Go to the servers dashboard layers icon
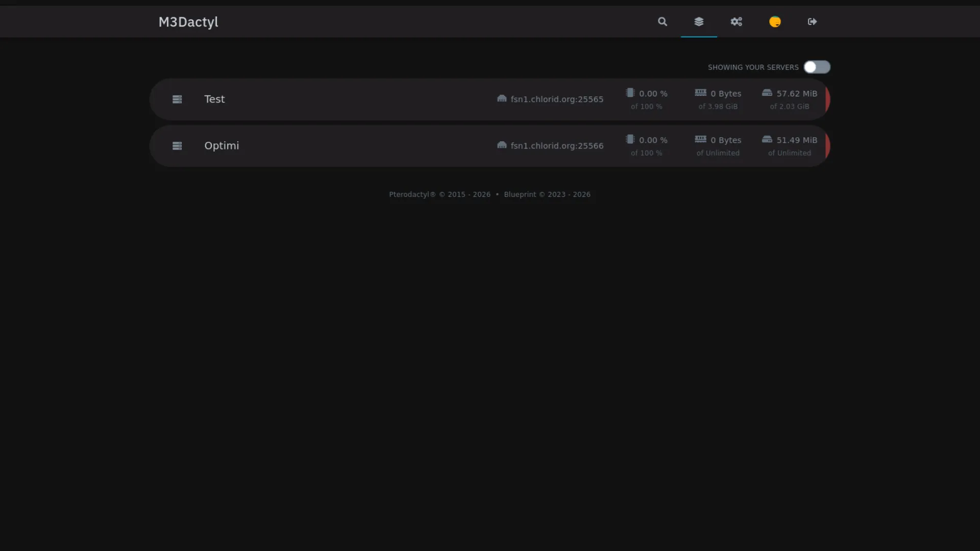The width and height of the screenshot is (980, 551). (699, 21)
